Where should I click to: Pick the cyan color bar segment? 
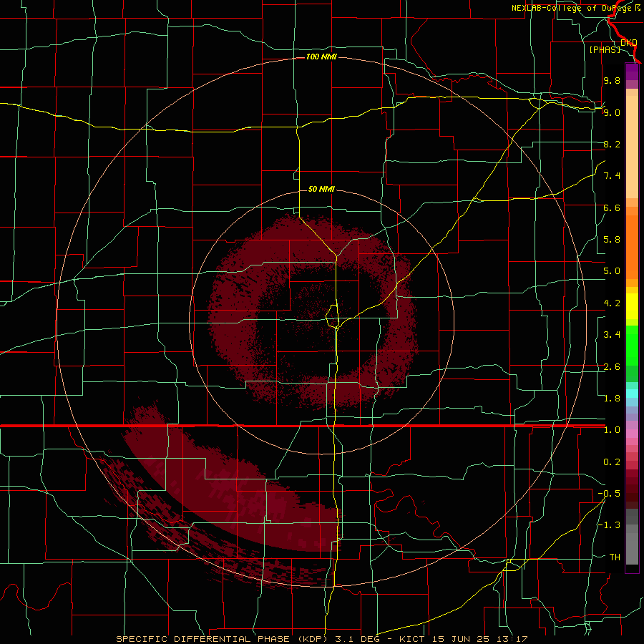[632, 394]
